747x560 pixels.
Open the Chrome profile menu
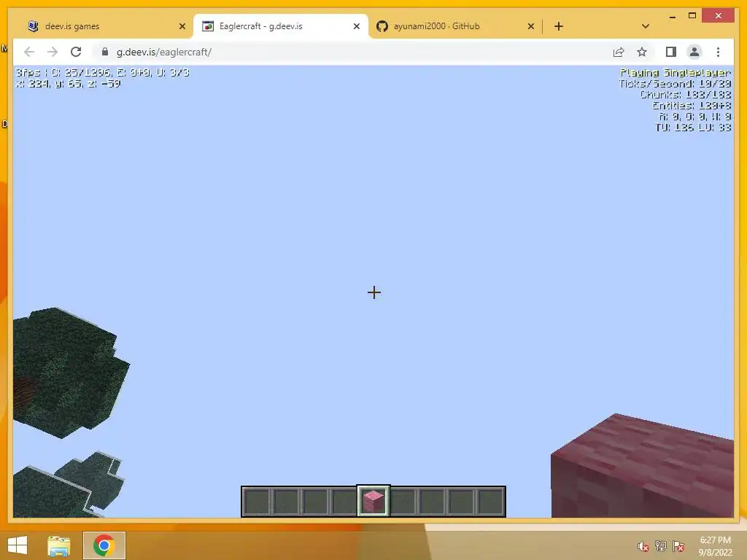click(694, 52)
